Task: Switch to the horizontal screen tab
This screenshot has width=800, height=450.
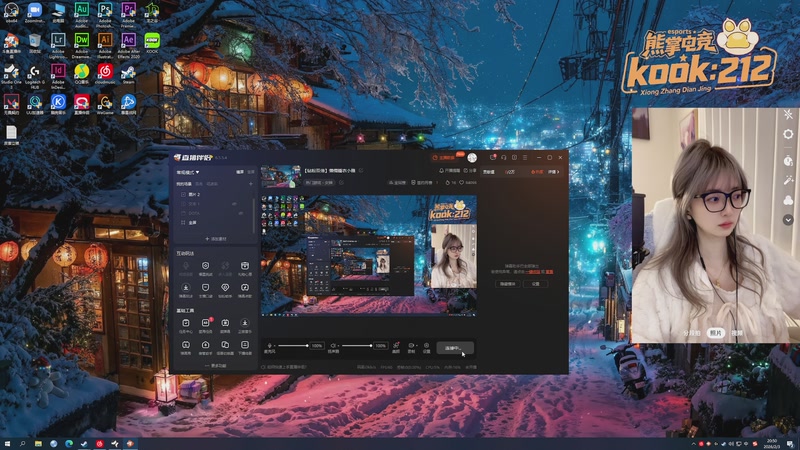Action: pyautogui.click(x=240, y=172)
